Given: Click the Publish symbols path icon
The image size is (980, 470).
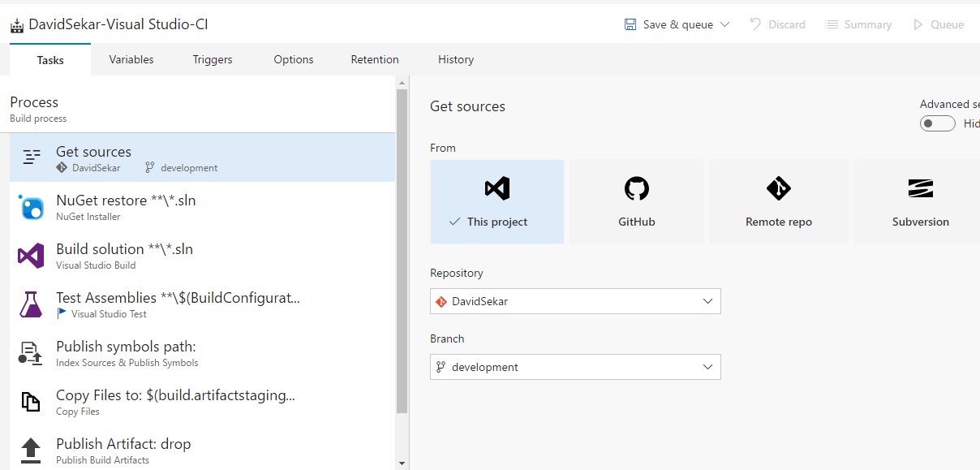Looking at the screenshot, I should point(30,353).
